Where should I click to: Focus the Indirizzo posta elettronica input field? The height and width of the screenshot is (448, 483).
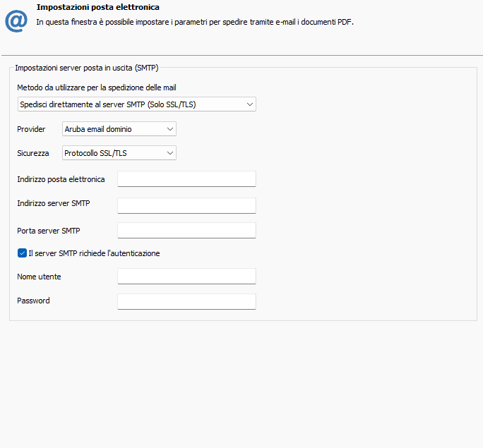point(186,179)
